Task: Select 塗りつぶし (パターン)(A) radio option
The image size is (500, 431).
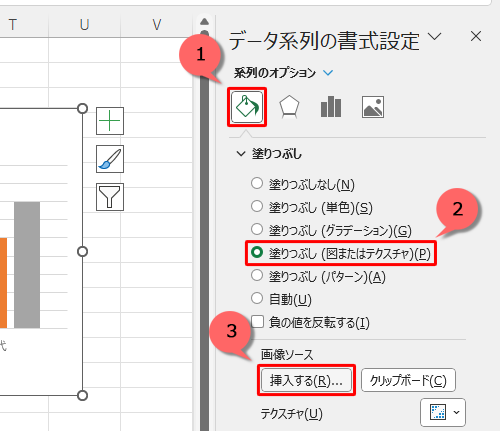Action: [x=257, y=275]
